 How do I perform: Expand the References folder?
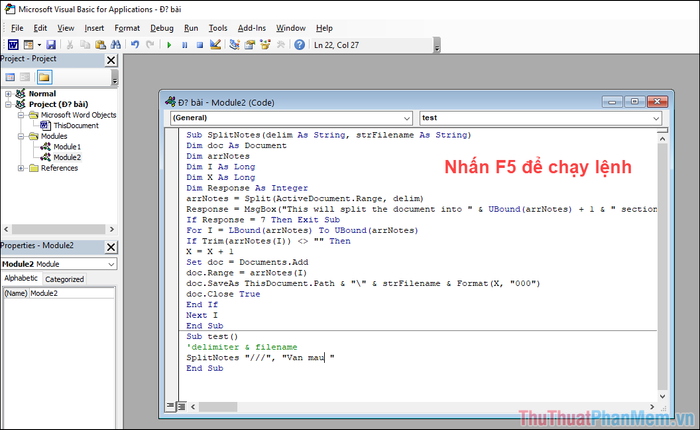pos(21,168)
